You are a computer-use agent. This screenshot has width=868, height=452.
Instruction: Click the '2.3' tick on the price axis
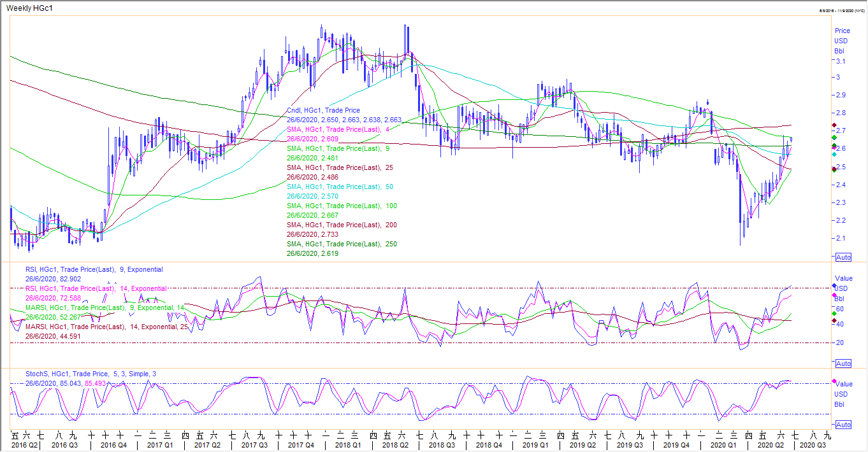tap(841, 202)
